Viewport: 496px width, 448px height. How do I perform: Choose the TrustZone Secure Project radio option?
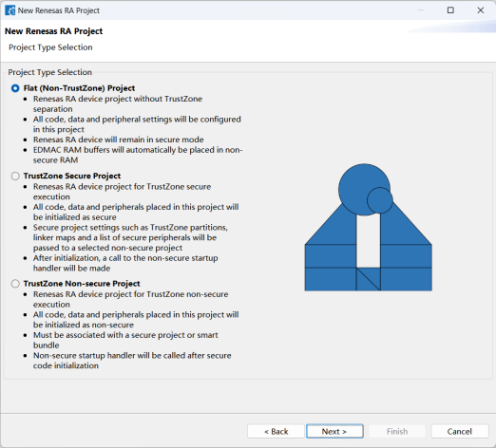[15, 176]
